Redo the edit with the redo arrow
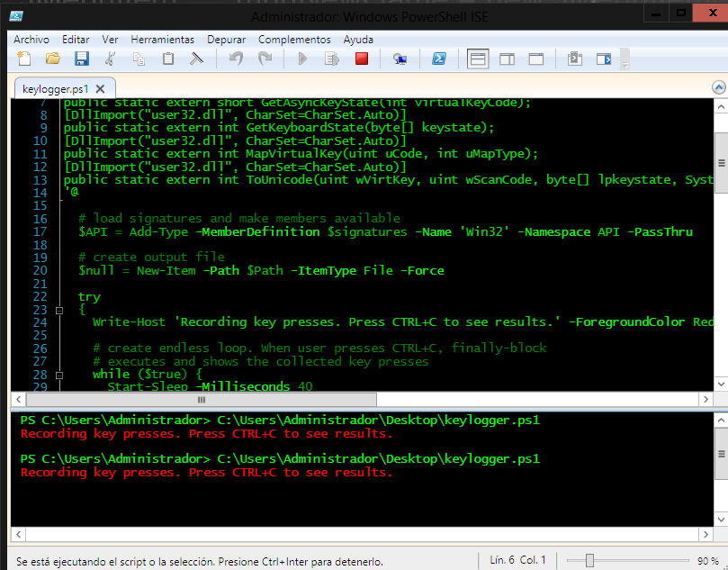The height and width of the screenshot is (570, 728). point(265,59)
